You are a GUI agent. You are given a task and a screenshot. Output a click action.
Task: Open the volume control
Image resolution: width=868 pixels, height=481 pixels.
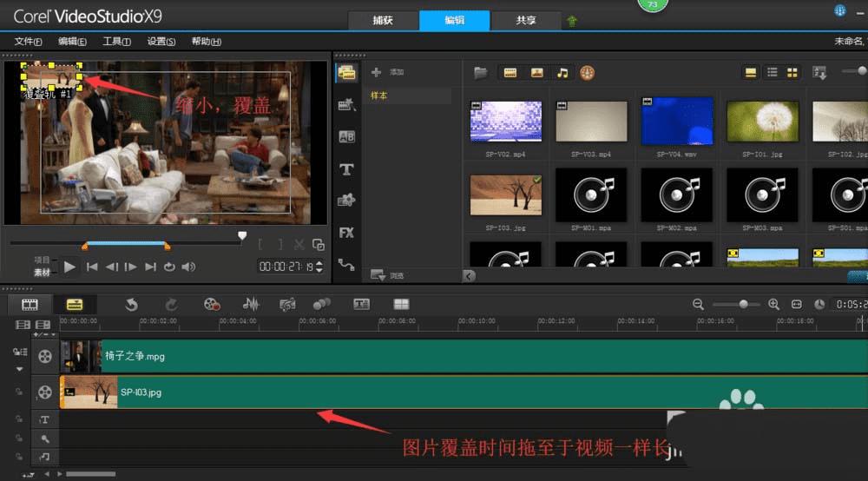click(x=188, y=267)
